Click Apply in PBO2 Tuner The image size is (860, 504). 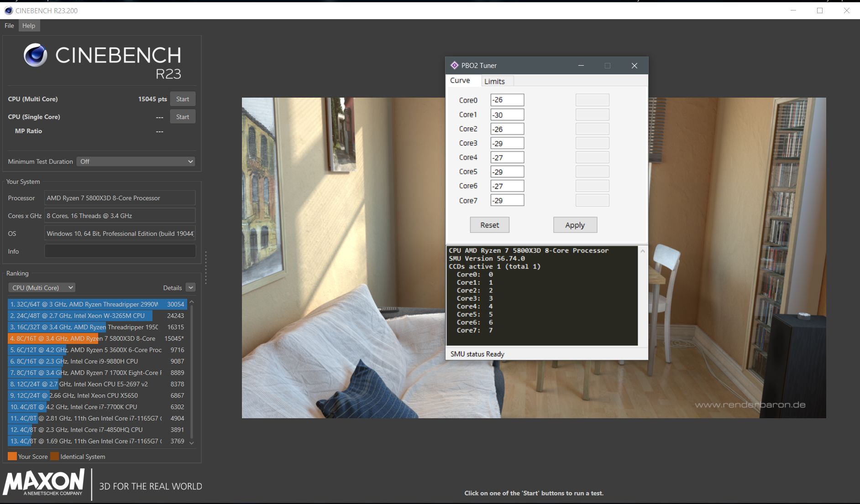[x=575, y=225]
